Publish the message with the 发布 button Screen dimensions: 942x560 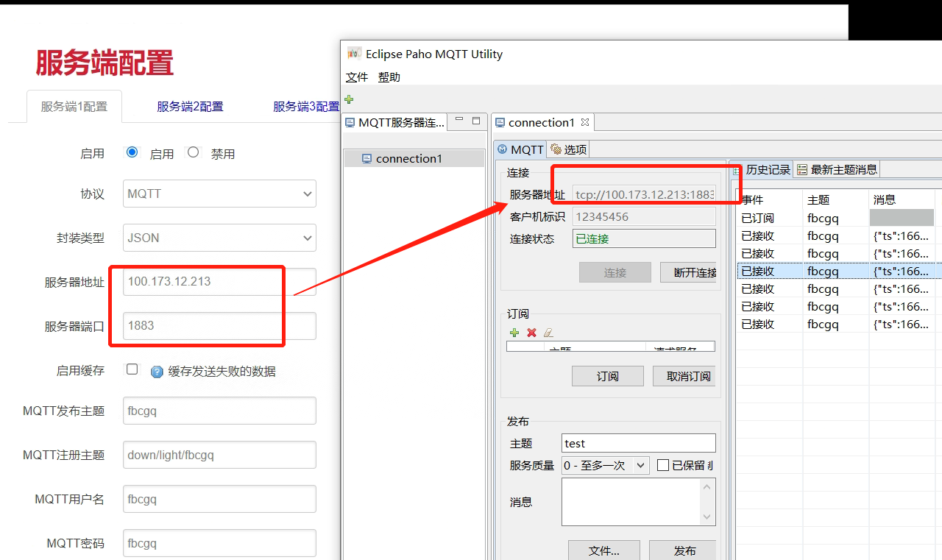[683, 550]
